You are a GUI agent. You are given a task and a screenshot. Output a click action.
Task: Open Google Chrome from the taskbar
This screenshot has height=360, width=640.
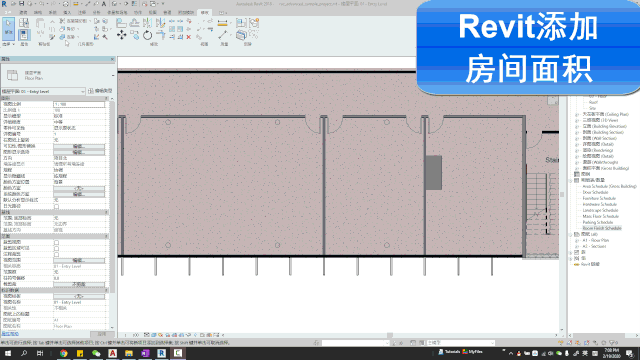pyautogui.click(x=64, y=353)
